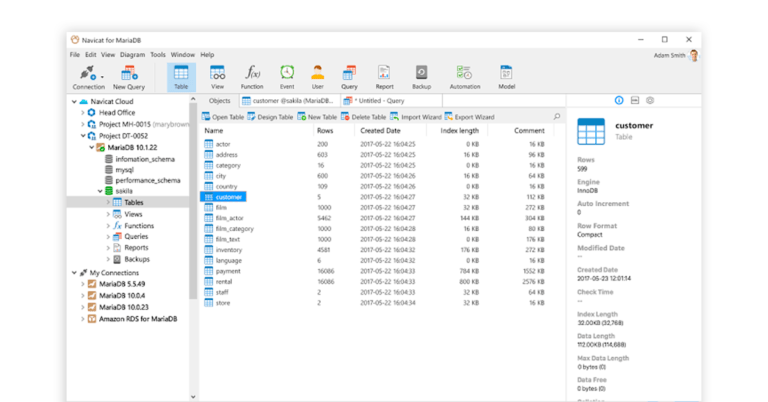
Task: Open the Diagram menu
Action: click(132, 54)
